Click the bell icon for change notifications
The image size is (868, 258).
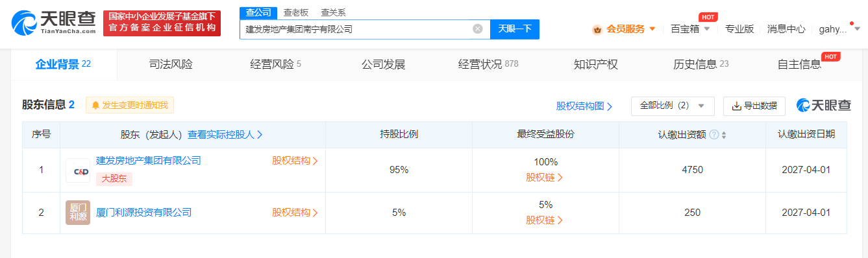tap(95, 105)
